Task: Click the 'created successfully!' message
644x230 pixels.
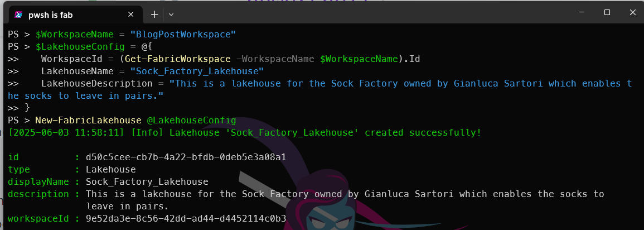Action: tap(423, 133)
